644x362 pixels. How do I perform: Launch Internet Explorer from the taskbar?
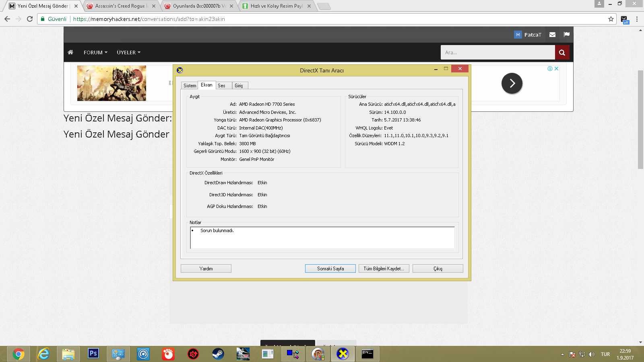43,354
